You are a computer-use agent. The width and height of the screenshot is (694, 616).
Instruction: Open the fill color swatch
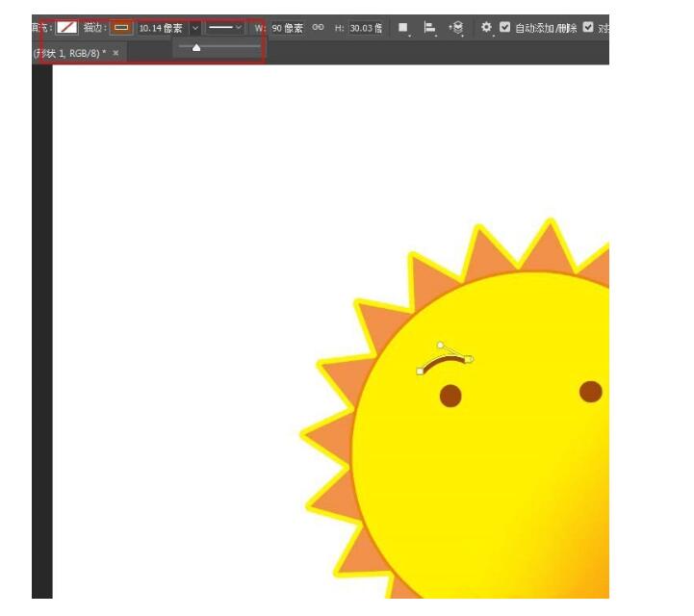click(x=66, y=28)
